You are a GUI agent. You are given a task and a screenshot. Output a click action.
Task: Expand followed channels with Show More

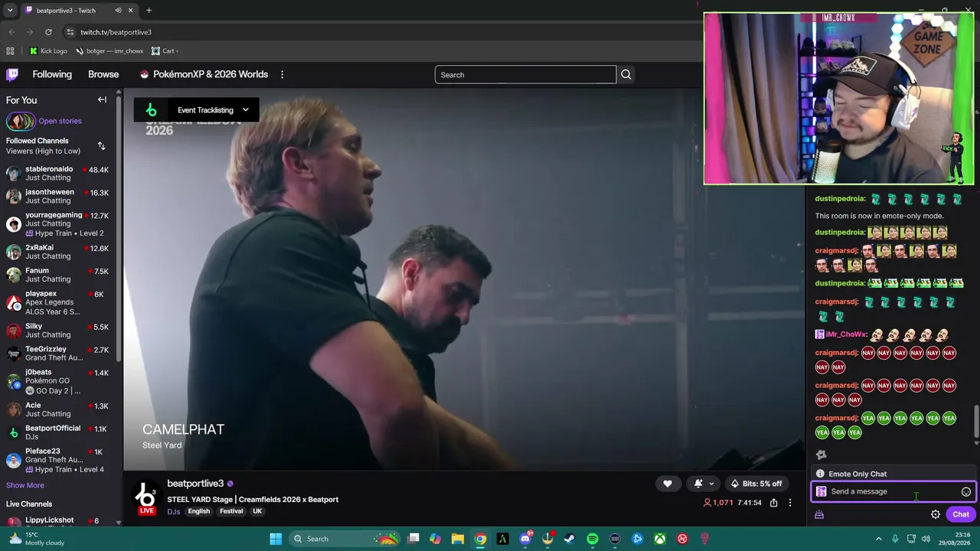25,485
